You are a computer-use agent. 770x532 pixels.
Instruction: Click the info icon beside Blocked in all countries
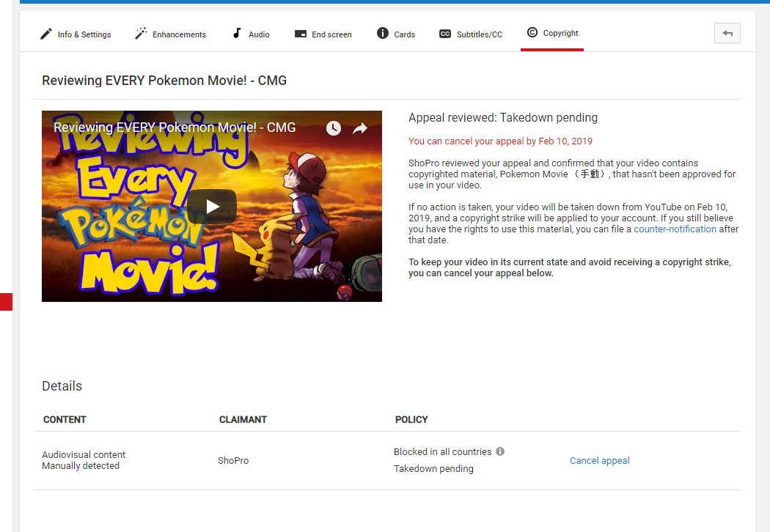click(500, 451)
